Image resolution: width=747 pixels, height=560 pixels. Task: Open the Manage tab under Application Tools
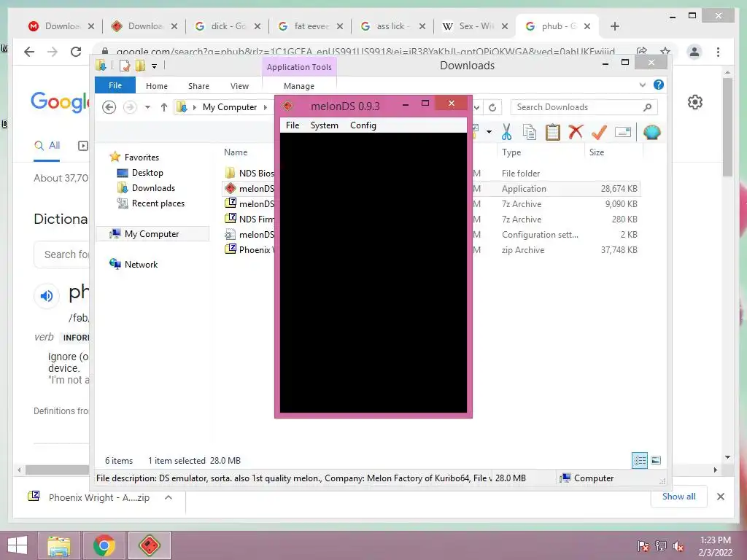coord(298,86)
